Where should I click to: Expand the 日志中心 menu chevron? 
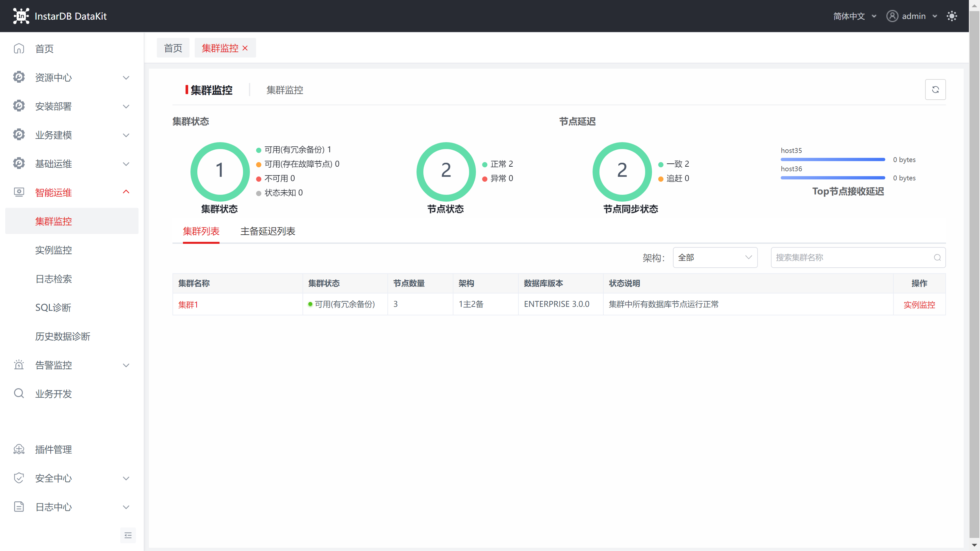[126, 507]
